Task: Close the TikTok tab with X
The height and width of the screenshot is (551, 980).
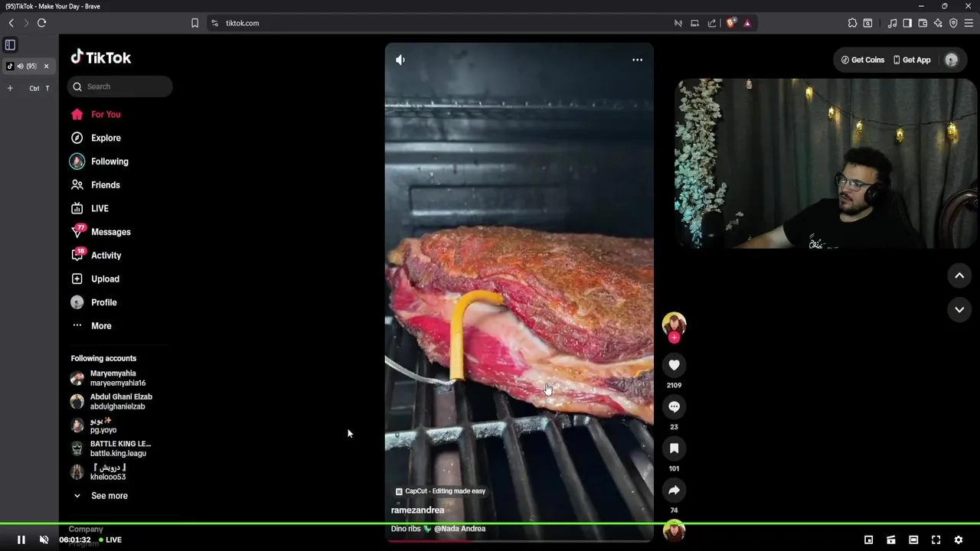Action: click(x=46, y=66)
